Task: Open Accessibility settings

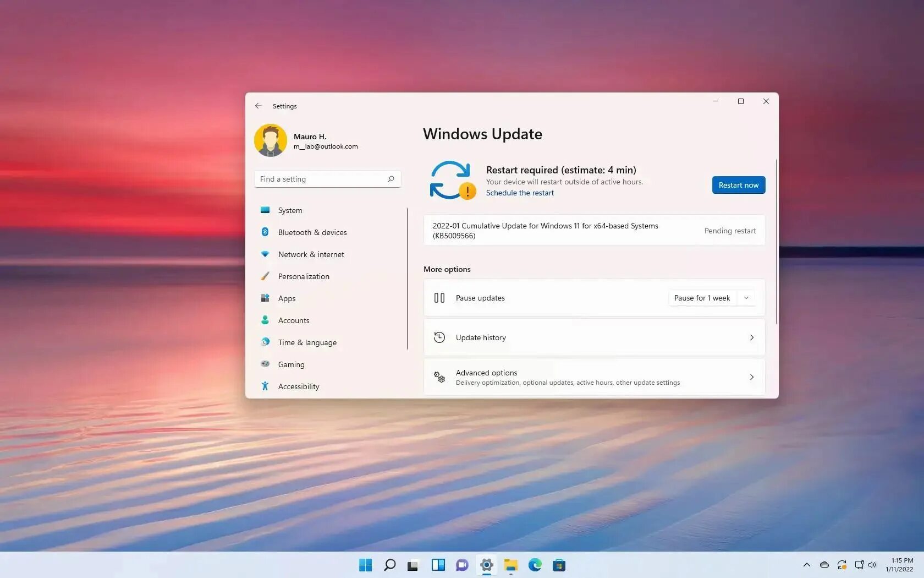Action: click(x=328, y=386)
